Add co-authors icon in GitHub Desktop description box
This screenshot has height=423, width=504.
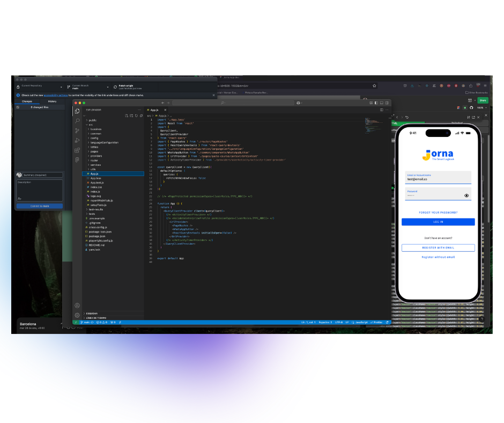pos(19,199)
